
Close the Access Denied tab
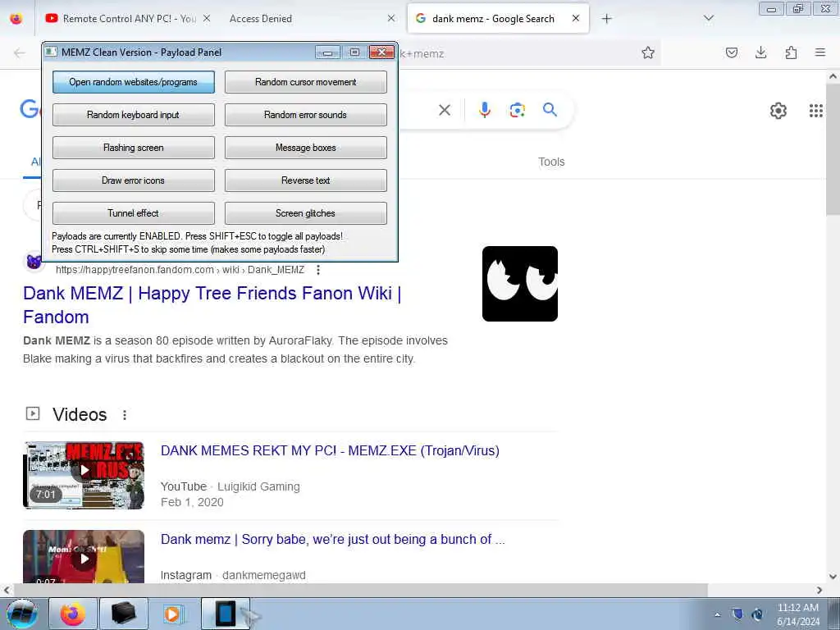click(391, 18)
